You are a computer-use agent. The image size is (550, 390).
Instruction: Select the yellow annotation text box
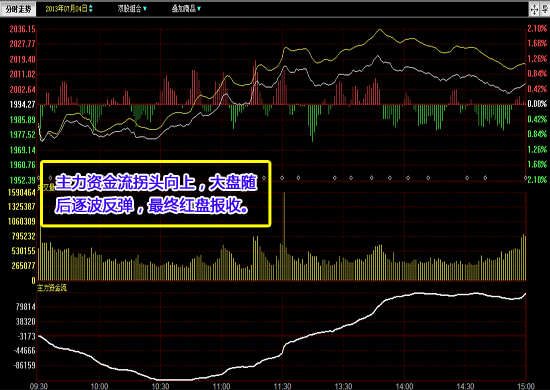click(156, 194)
